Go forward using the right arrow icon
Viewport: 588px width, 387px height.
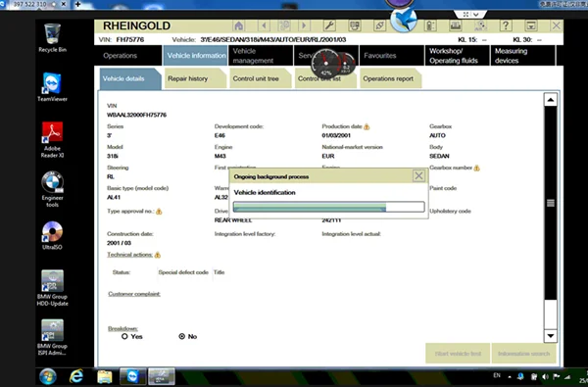coord(304,25)
